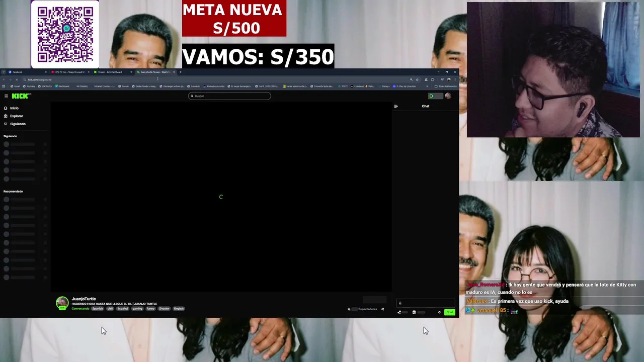The width and height of the screenshot is (644, 362).
Task: Click the chat message input box
Action: (x=426, y=303)
